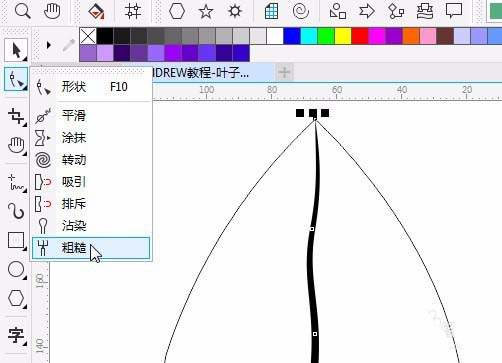Screen dimensions: 502x363
Task: Select the Ellipse tool
Action: coord(16,269)
